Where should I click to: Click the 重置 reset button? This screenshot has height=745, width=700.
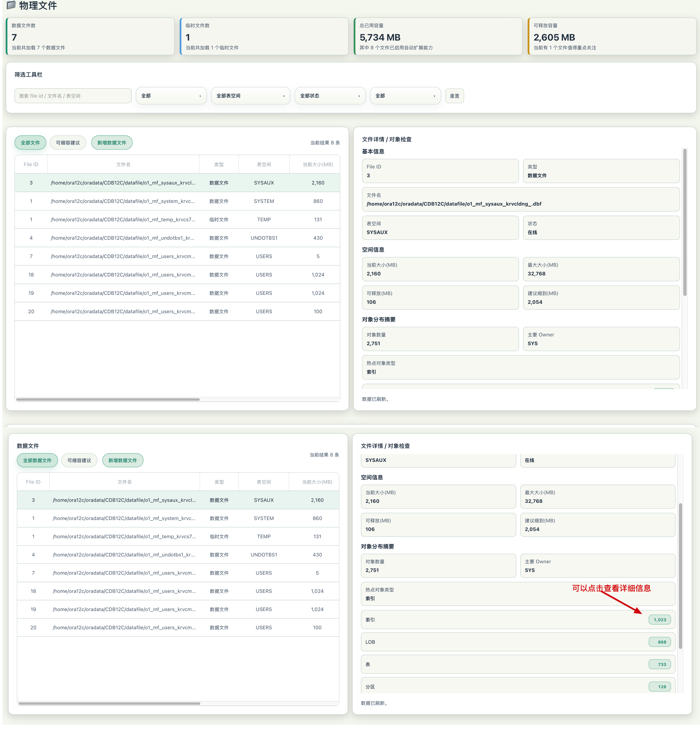coord(454,96)
